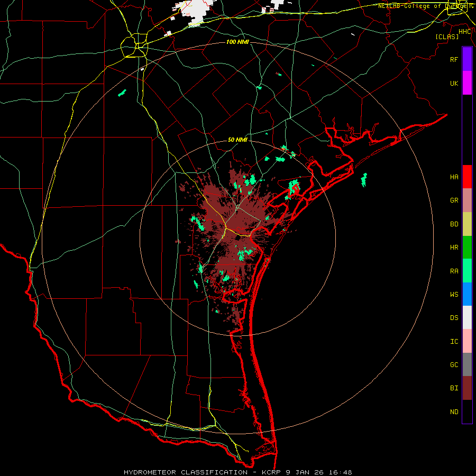Pick the HR dark green legend swatch
476x476 pixels.
[x=467, y=247]
